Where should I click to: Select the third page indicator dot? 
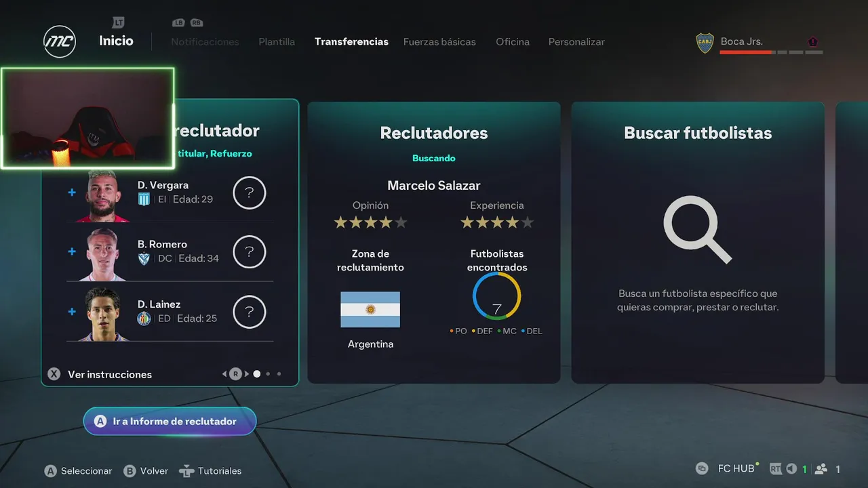tap(279, 373)
